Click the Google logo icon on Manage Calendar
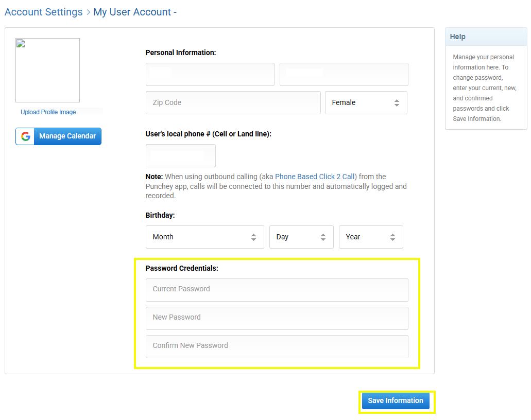 point(25,136)
